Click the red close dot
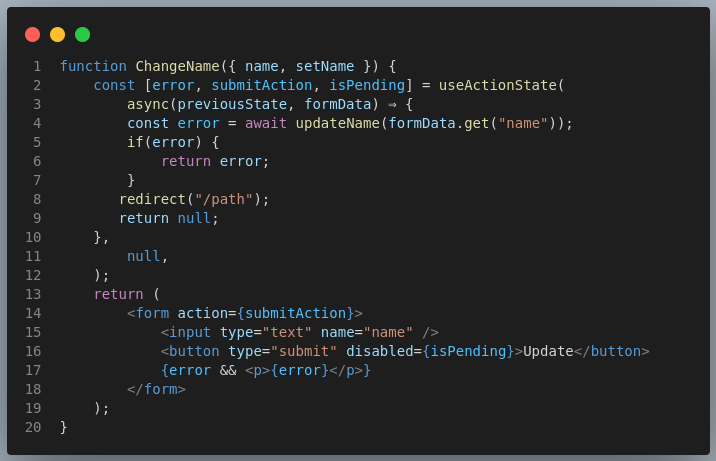This screenshot has height=461, width=716. coord(32,35)
